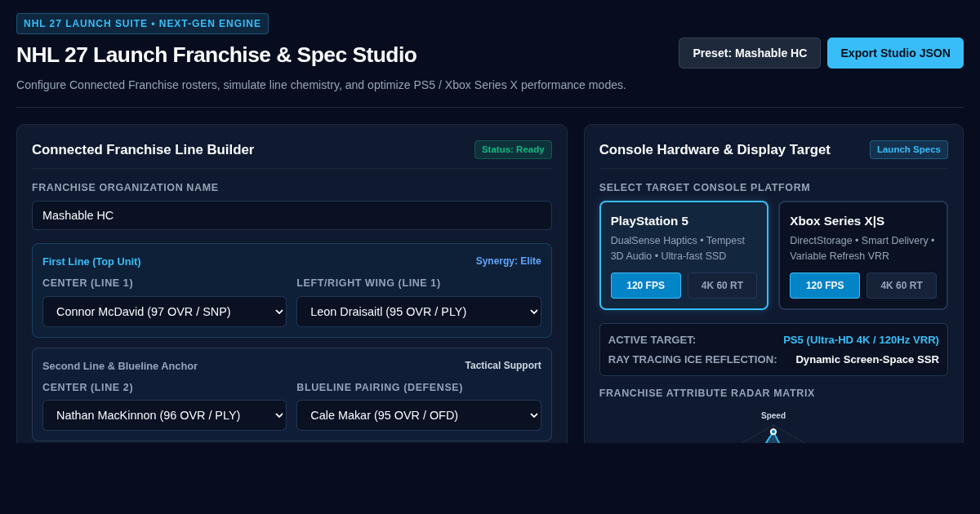The height and width of the screenshot is (514, 980).
Task: Click the Active Target label
Action: [652, 339]
